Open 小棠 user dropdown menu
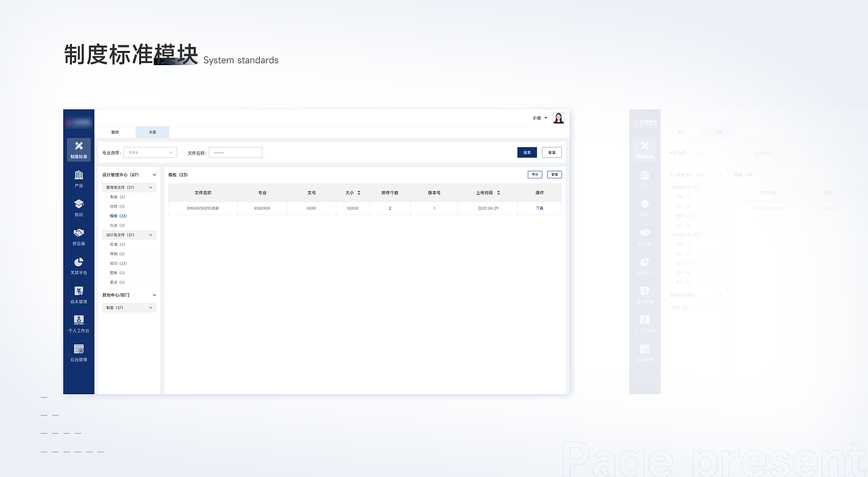This screenshot has width=868, height=477. click(x=540, y=118)
